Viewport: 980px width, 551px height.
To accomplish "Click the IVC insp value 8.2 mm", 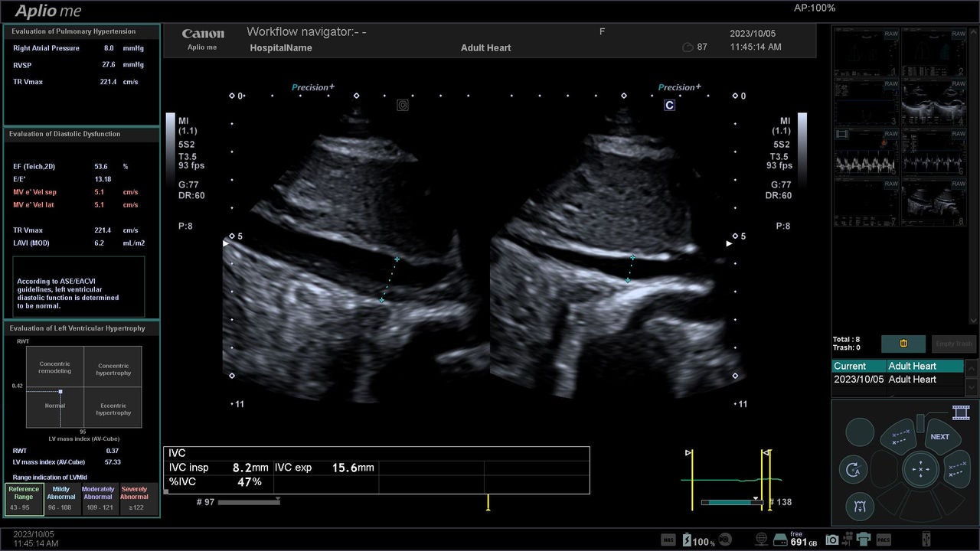I will (250, 468).
